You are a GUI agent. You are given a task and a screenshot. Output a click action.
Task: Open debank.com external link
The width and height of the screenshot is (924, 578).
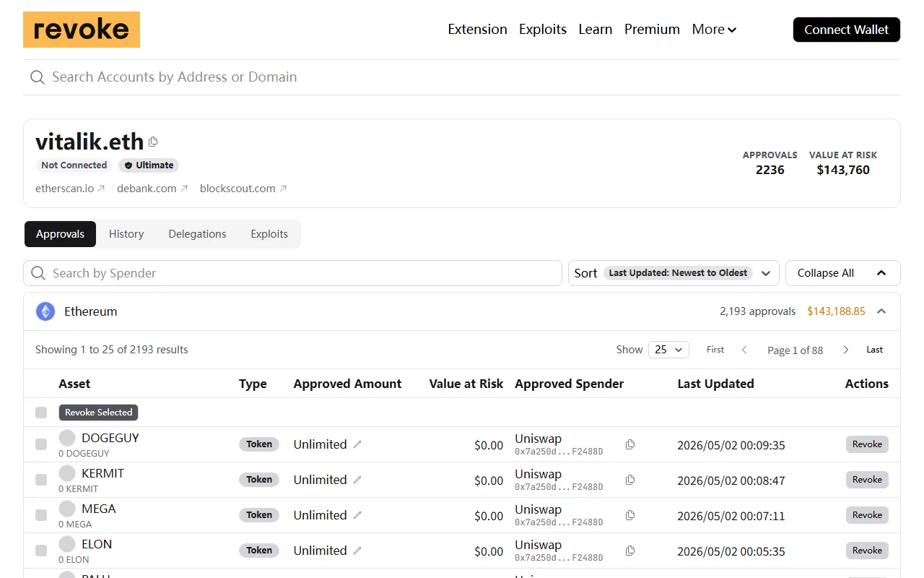coord(152,189)
